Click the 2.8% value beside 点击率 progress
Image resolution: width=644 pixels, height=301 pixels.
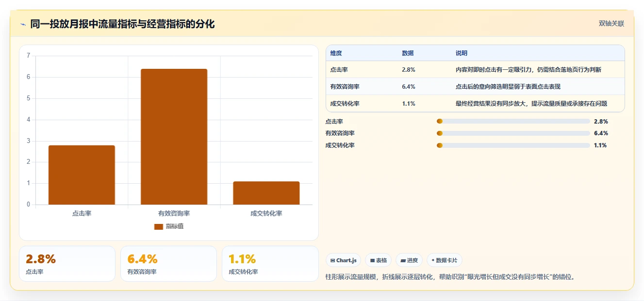601,122
